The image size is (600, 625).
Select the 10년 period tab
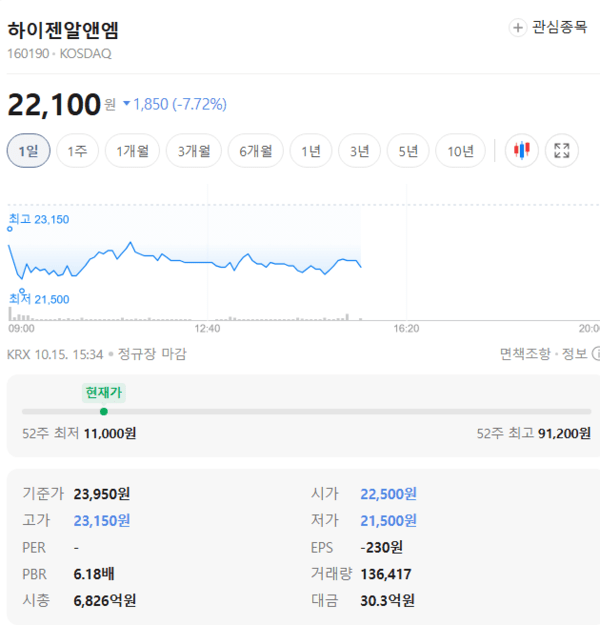[460, 151]
